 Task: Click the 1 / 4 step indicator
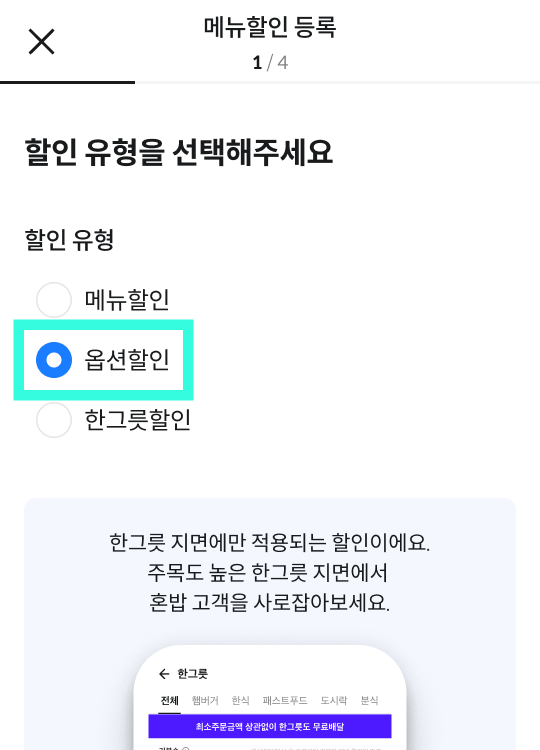[270, 63]
